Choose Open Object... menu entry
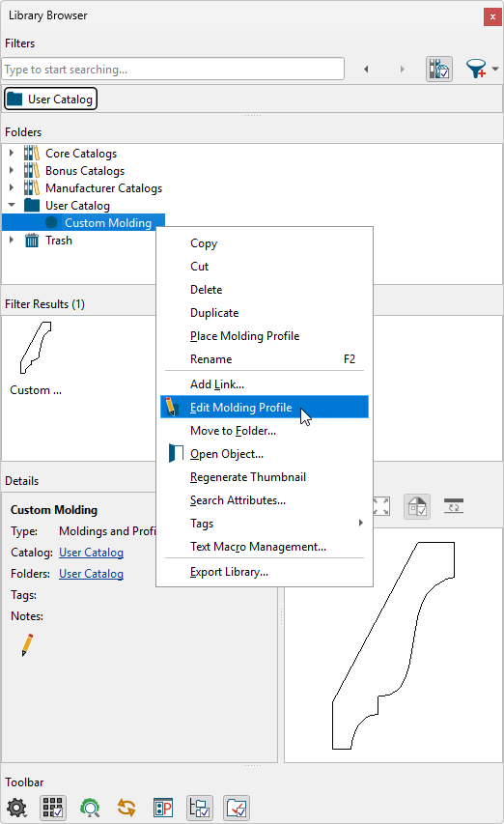504x824 pixels. [x=265, y=453]
